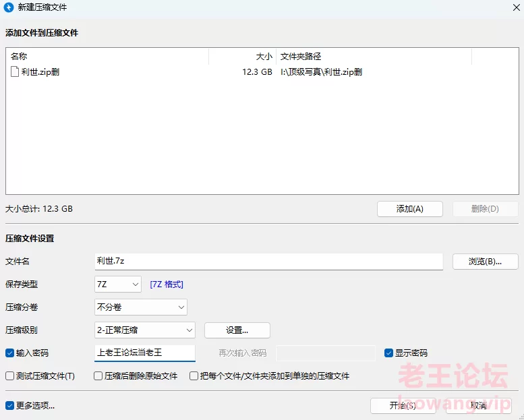Open the [7Z 格式] info link
Viewport: 524px width, 420px height.
pyautogui.click(x=167, y=284)
